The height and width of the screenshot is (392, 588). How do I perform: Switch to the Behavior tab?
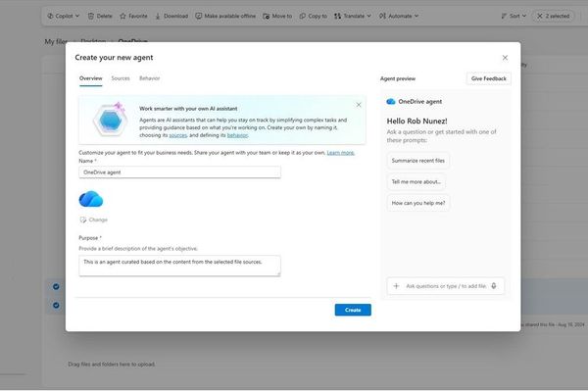click(x=149, y=78)
